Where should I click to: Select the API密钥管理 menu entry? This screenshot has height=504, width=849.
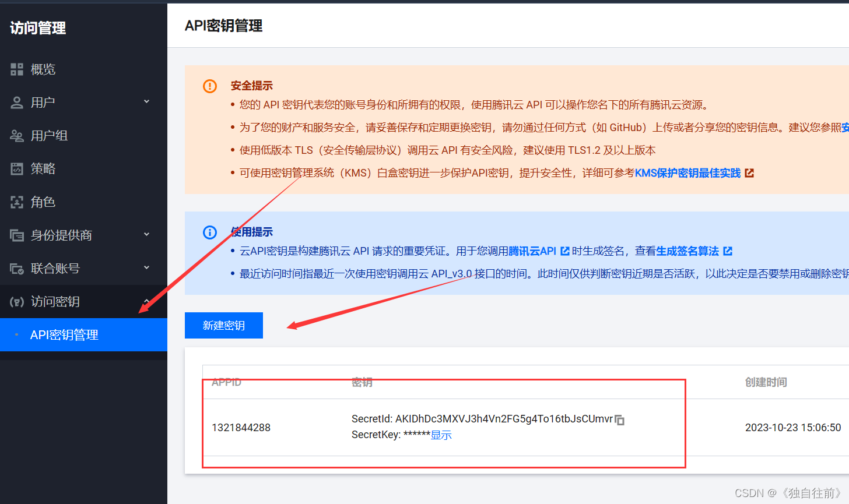click(64, 334)
